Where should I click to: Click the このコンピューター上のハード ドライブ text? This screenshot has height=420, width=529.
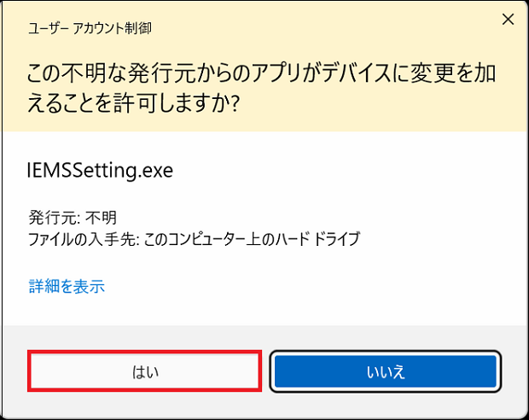(x=252, y=239)
